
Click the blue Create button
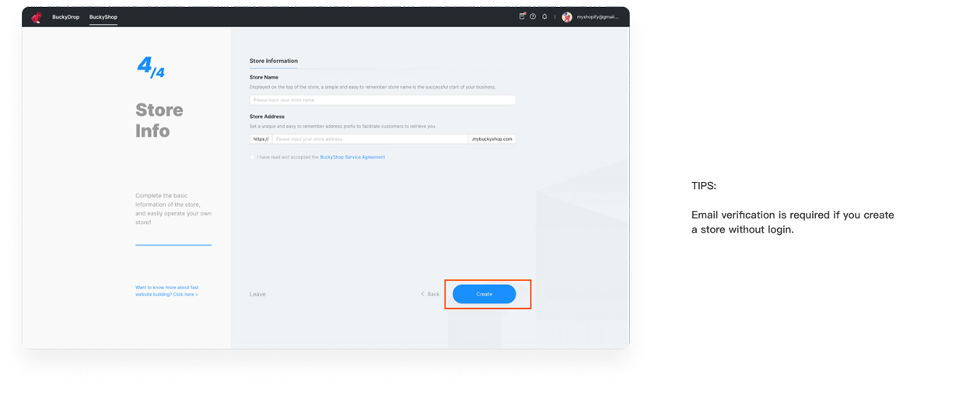coord(485,294)
